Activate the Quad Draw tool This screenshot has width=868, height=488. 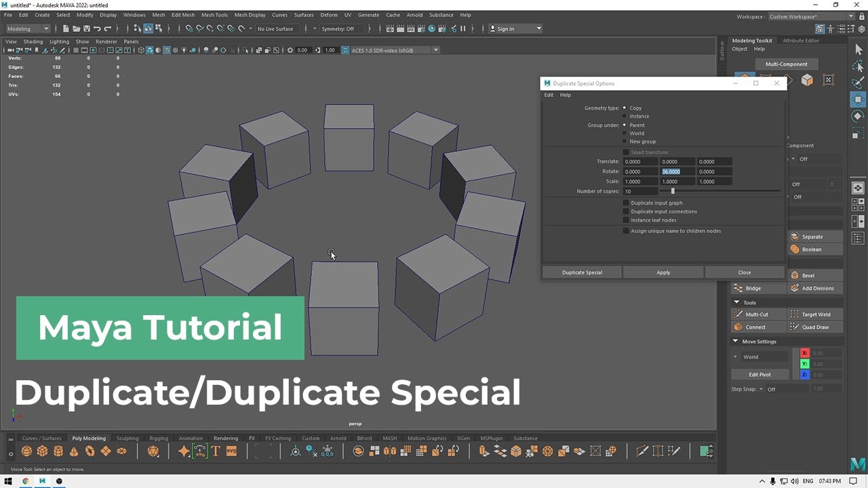pyautogui.click(x=816, y=327)
